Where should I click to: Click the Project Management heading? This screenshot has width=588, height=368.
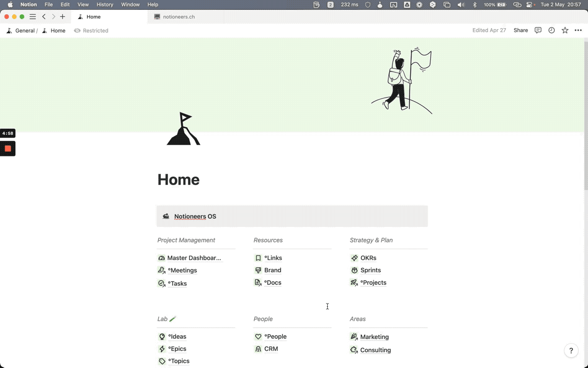pos(186,240)
